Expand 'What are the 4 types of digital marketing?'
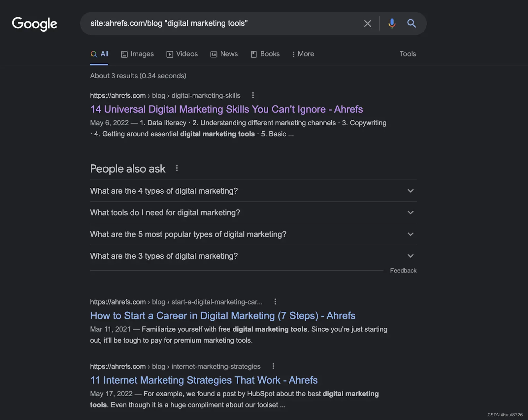This screenshot has width=528, height=420. coord(253,191)
